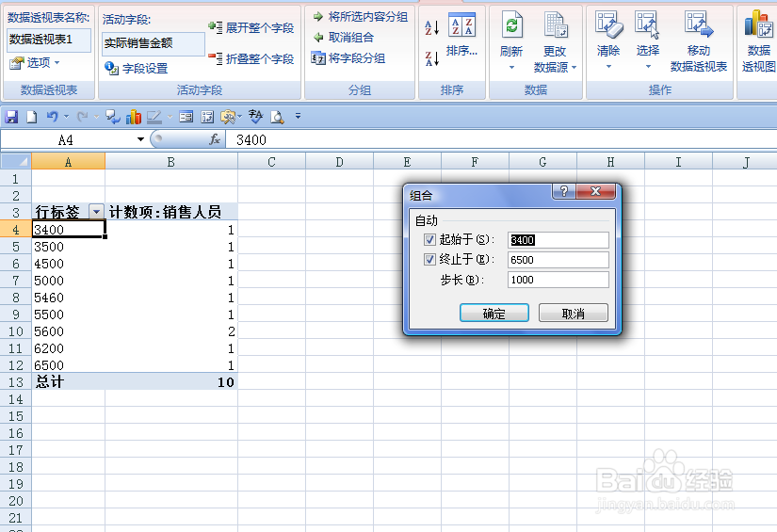Screen dimensions: 777x532
Task: Click the Save icon in quick access toolbar
Action: (x=11, y=117)
